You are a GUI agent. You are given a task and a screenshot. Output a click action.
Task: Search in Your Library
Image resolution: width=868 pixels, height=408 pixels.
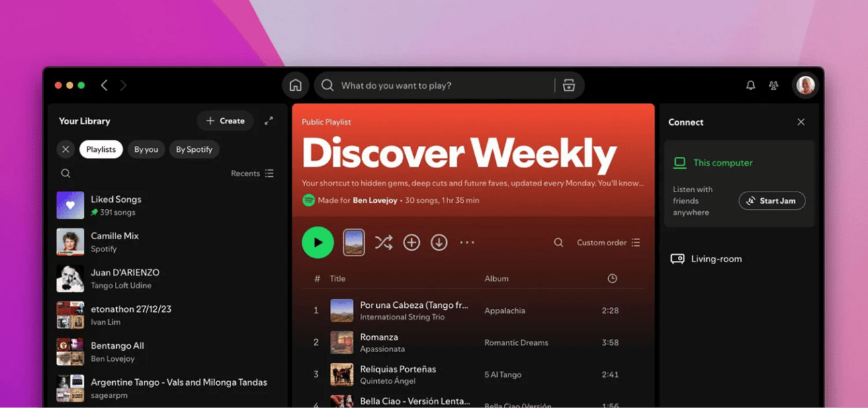pyautogui.click(x=66, y=173)
